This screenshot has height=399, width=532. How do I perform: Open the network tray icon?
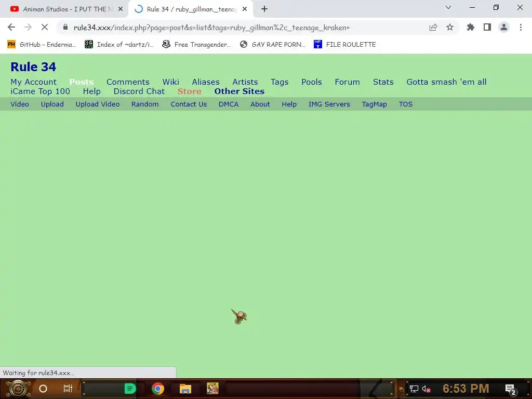(x=414, y=389)
